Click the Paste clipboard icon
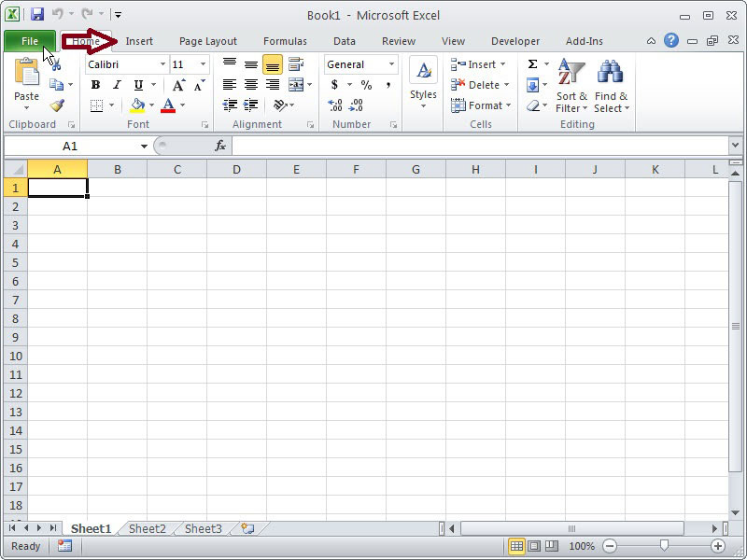747x560 pixels. click(x=27, y=73)
